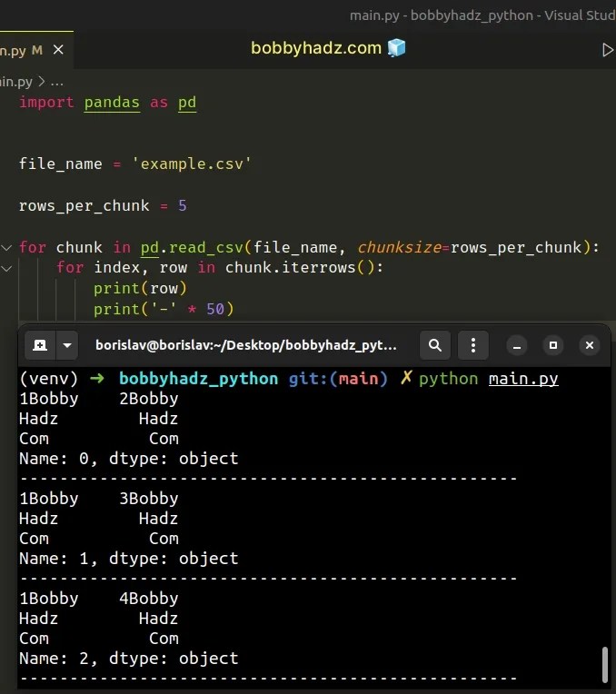Click the cube icon beside bobbyhadz.com
Screen dimensions: 616x694
tap(396, 47)
